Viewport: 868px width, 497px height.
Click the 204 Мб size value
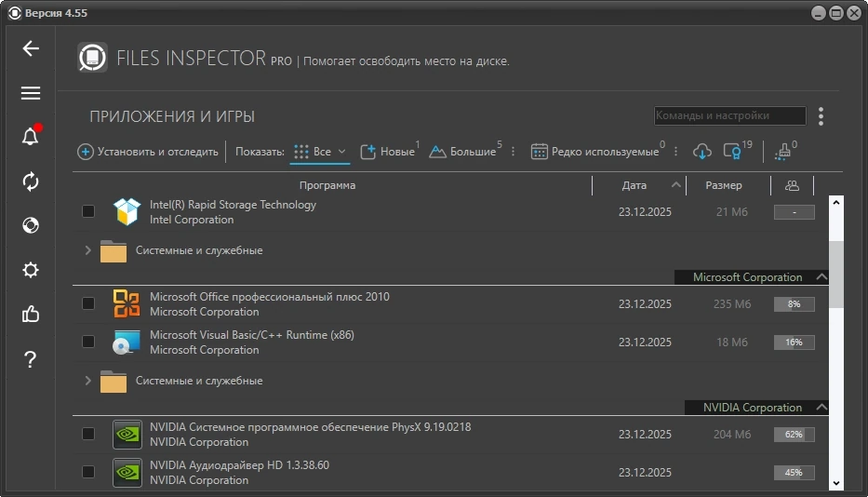tap(732, 435)
